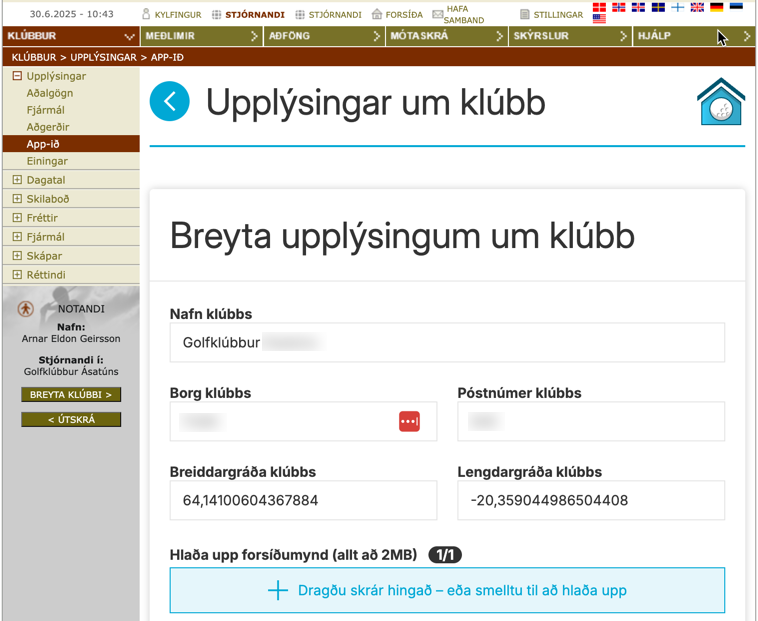Click the red password manager icon in Borg field
This screenshot has height=621, width=758.
pyautogui.click(x=409, y=421)
